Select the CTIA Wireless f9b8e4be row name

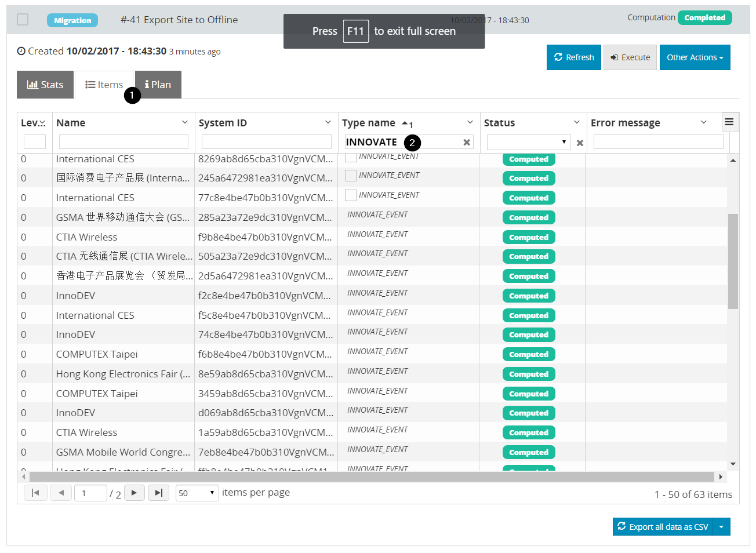(x=86, y=237)
